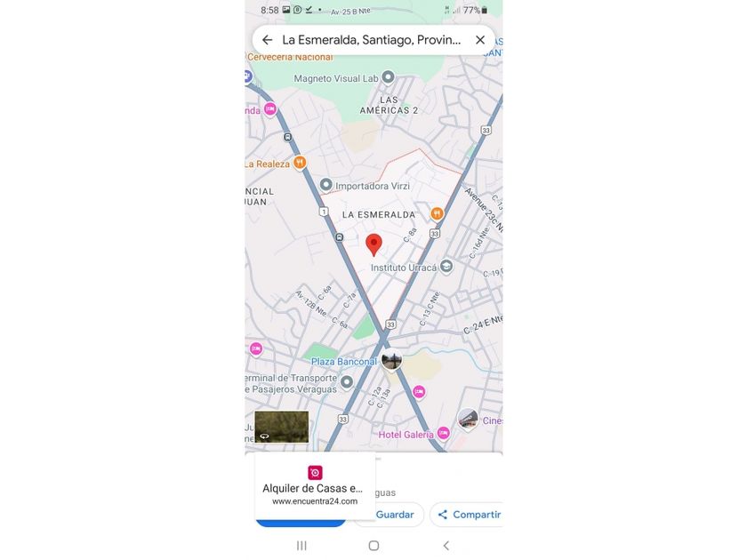Tap the restaurant icon near La Esmeralda label
Image resolution: width=747 pixels, height=560 pixels.
point(437,213)
